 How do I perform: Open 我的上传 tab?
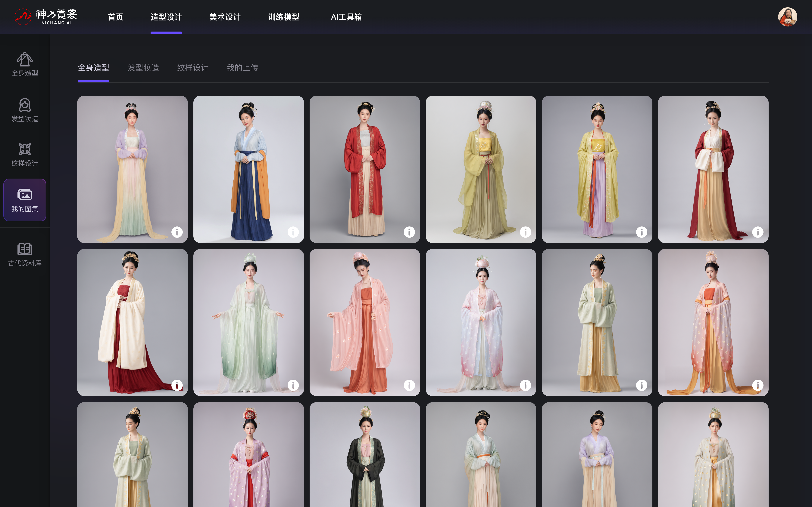click(242, 68)
